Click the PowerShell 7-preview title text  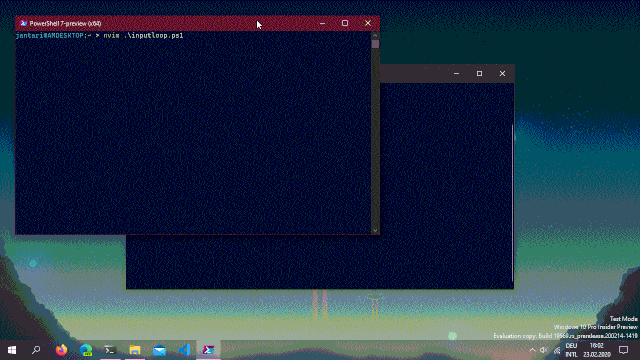pyautogui.click(x=65, y=23)
